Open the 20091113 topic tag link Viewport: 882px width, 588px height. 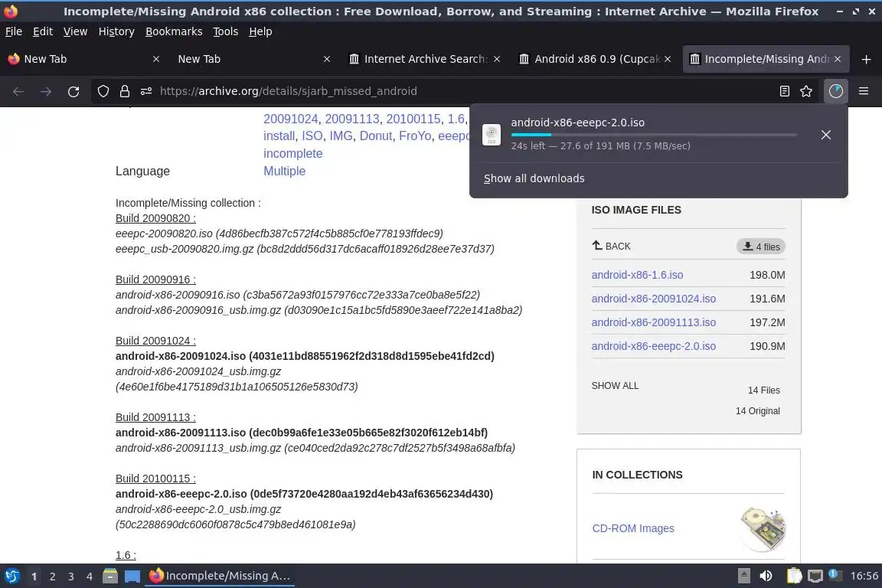coord(352,119)
